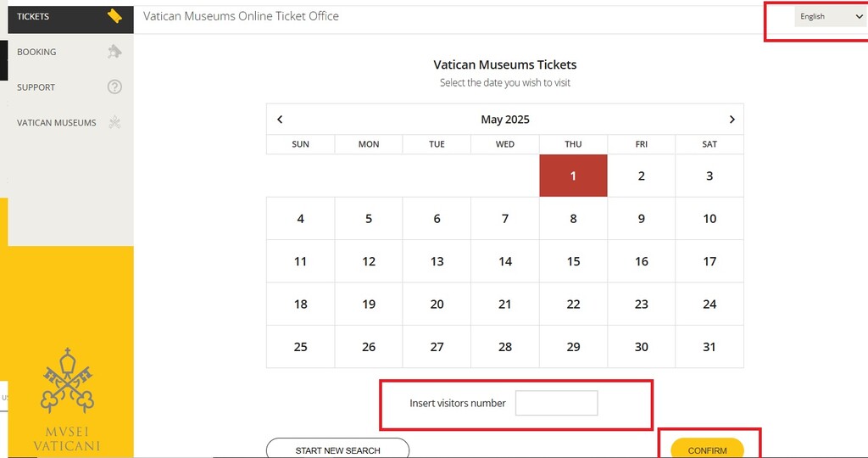Open the Booking menu item
The image size is (868, 458).
70,52
